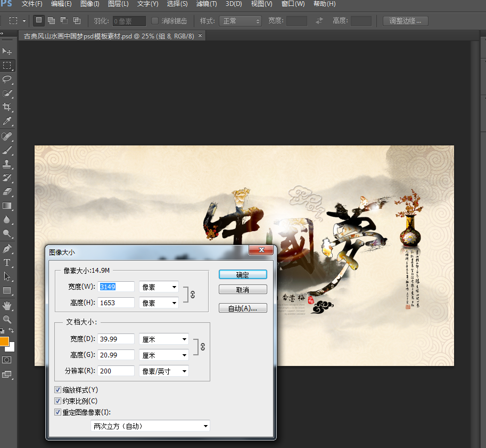Open the 滤镜(T) menu
Screen dimensions: 486x448
point(207,4)
